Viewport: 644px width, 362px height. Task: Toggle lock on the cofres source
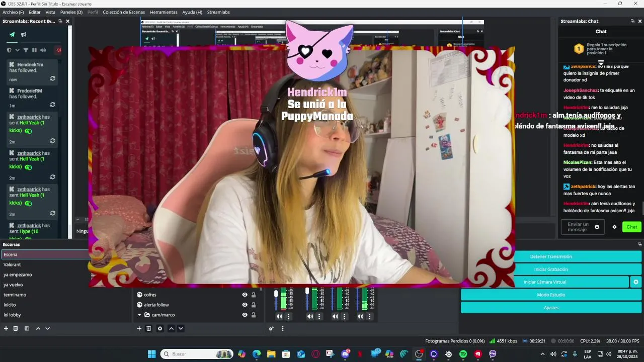[254, 295]
